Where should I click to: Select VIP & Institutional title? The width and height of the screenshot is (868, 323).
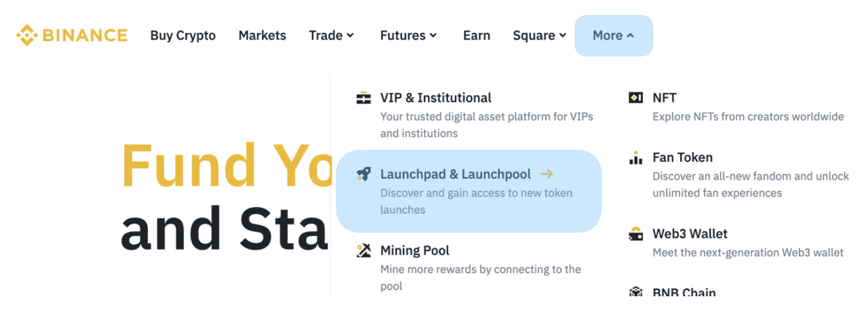[435, 98]
